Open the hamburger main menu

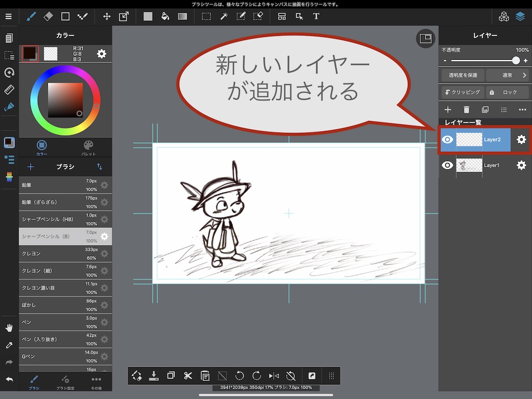coord(8,16)
